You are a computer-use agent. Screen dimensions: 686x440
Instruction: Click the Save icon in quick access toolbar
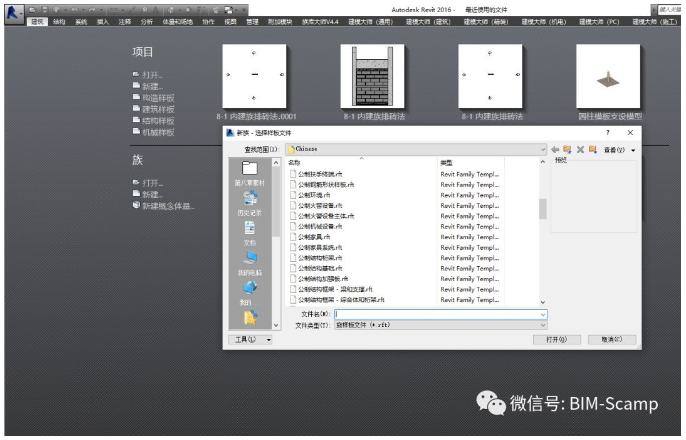pos(44,10)
